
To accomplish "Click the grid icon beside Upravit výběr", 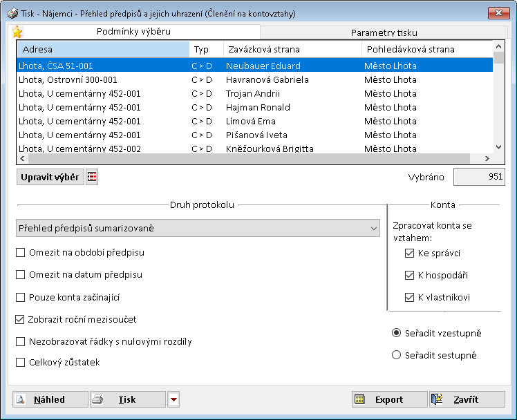I will (92, 177).
